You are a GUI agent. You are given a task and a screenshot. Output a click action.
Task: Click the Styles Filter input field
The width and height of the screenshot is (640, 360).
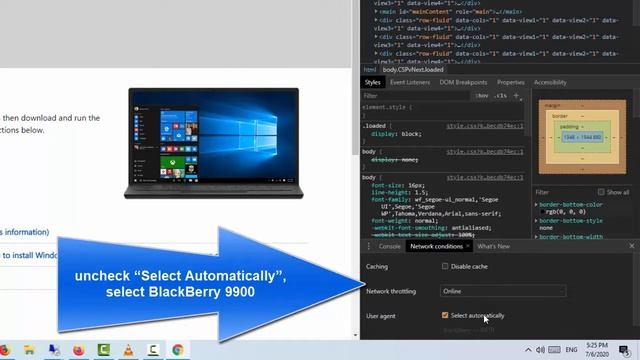tap(415, 96)
